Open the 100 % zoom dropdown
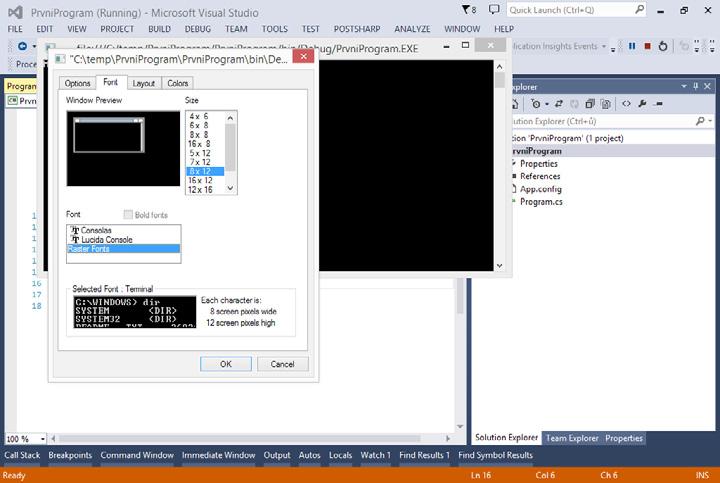Image resolution: width=720 pixels, height=483 pixels. [x=42, y=439]
